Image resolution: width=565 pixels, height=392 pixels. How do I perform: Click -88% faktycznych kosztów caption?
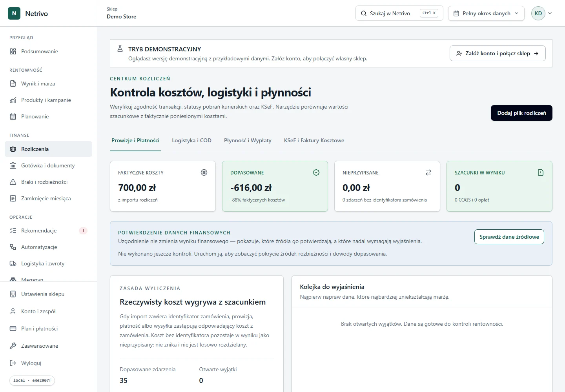pyautogui.click(x=257, y=200)
